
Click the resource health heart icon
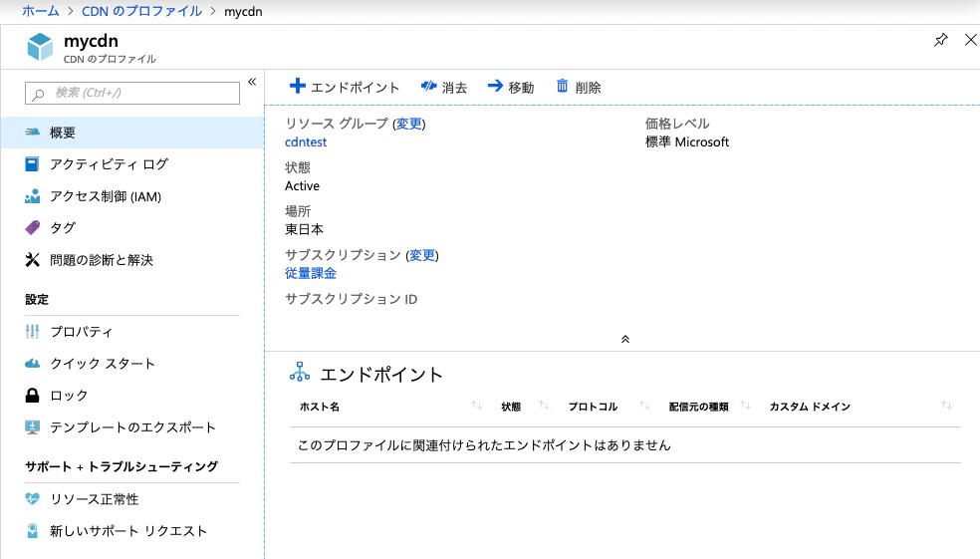(x=32, y=499)
